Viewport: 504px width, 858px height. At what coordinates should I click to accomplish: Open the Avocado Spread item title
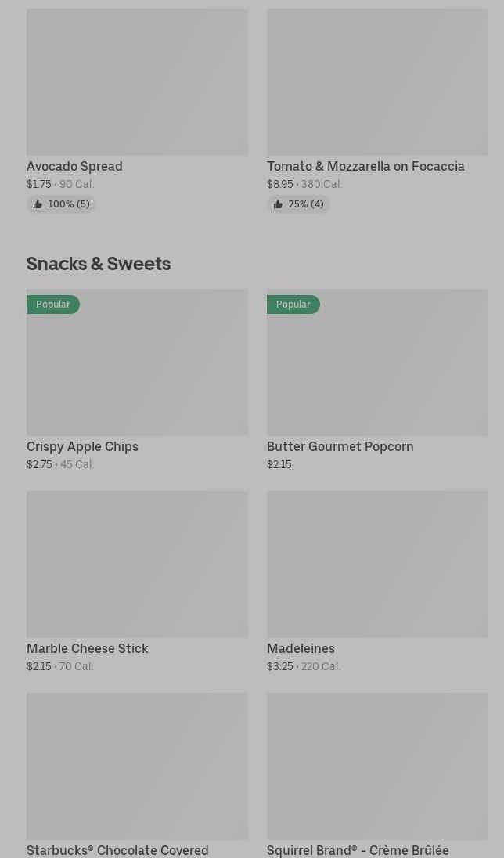74,166
